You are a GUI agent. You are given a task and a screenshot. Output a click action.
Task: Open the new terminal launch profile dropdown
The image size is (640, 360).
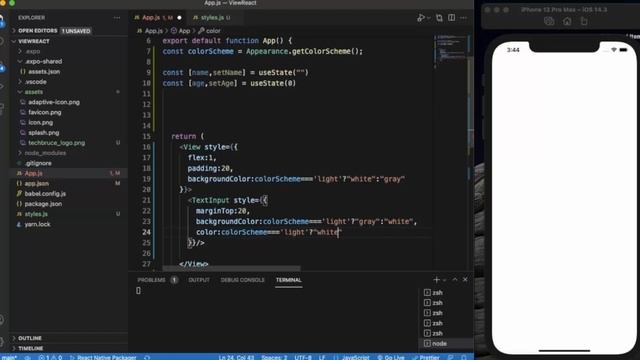click(444, 280)
